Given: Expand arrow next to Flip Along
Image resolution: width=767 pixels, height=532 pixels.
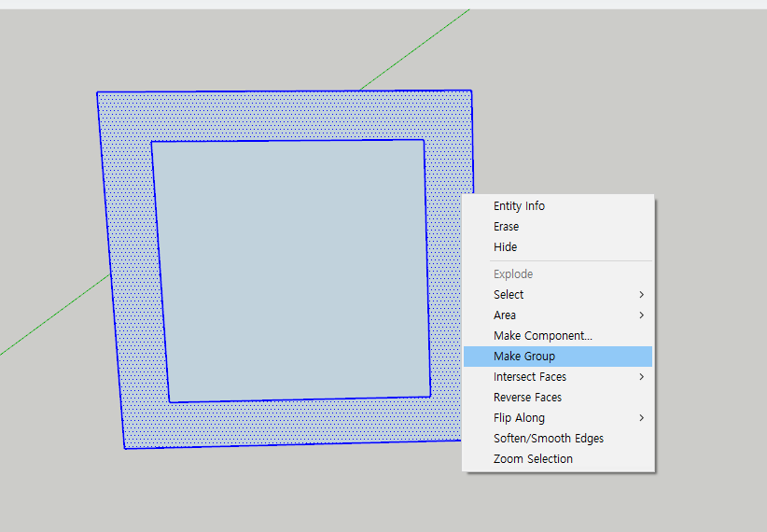Looking at the screenshot, I should [x=641, y=418].
